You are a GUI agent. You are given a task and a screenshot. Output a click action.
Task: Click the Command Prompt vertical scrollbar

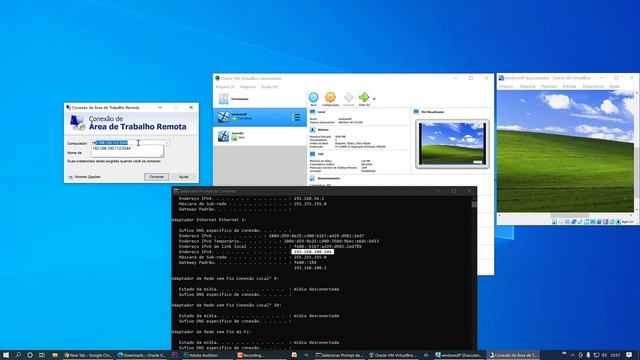pyautogui.click(x=474, y=273)
